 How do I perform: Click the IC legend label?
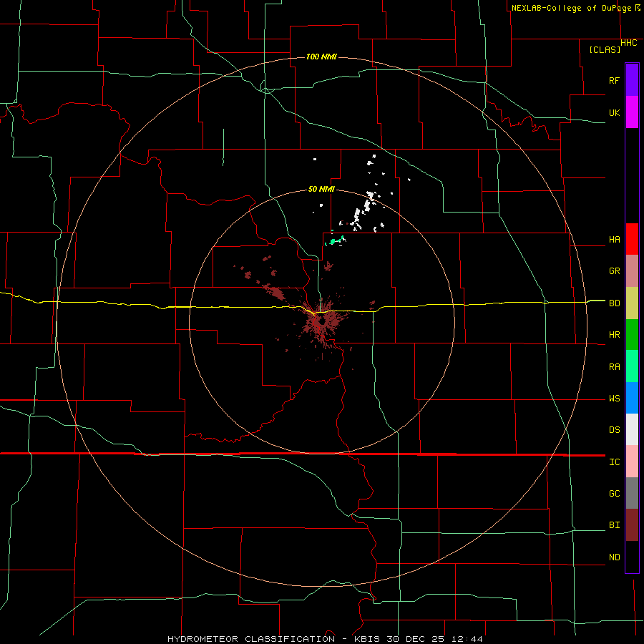click(615, 462)
